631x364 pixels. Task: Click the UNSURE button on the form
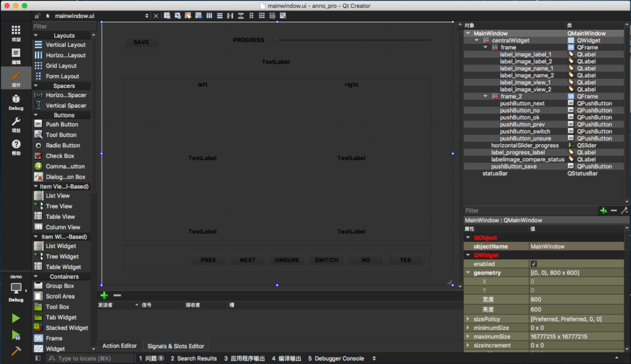click(x=287, y=260)
